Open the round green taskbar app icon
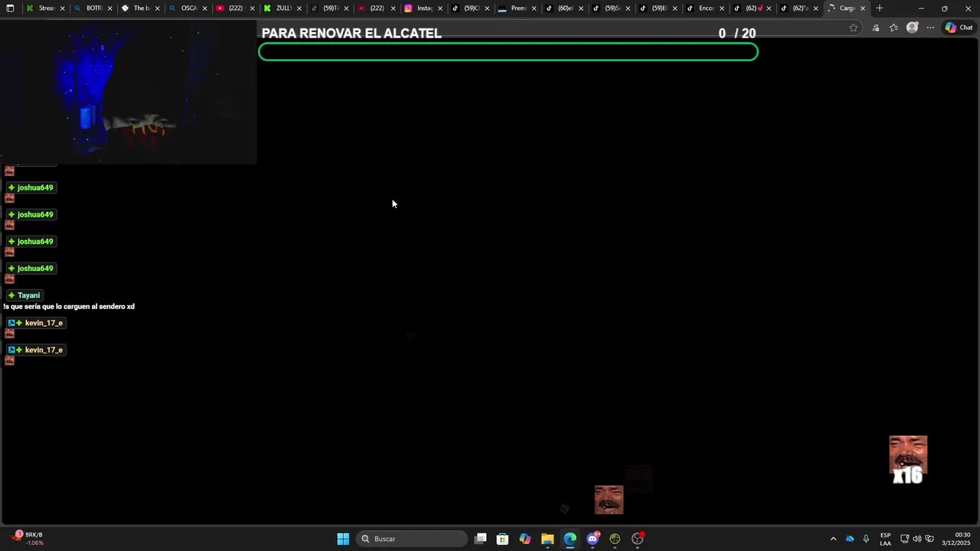Screen dimensions: 980x551 (x=615, y=539)
